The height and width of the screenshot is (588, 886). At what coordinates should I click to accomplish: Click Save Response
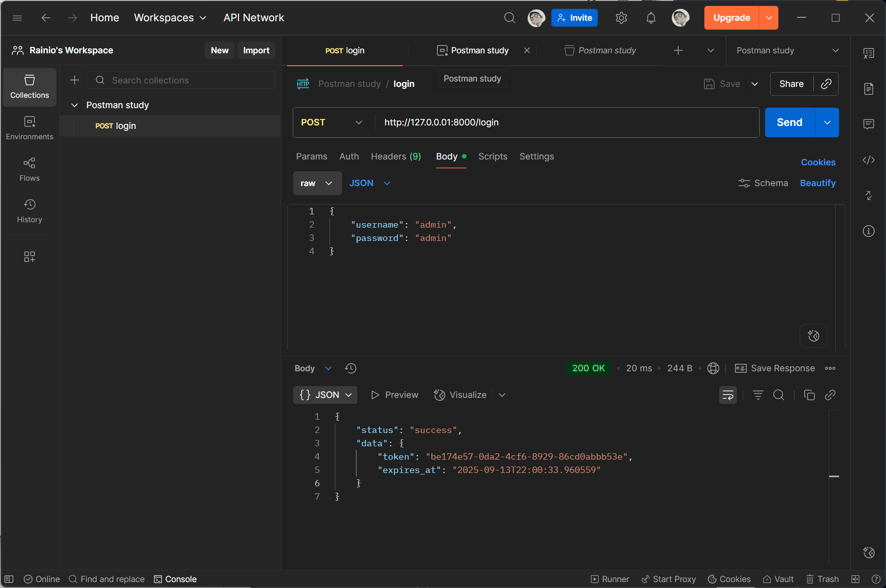click(775, 368)
